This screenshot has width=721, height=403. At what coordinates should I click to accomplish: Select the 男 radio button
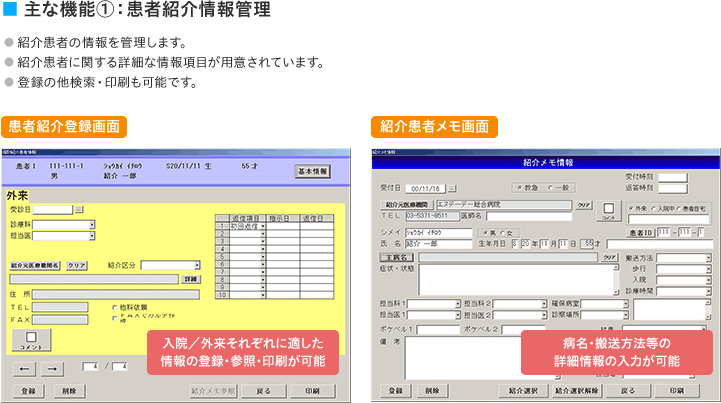[x=486, y=233]
